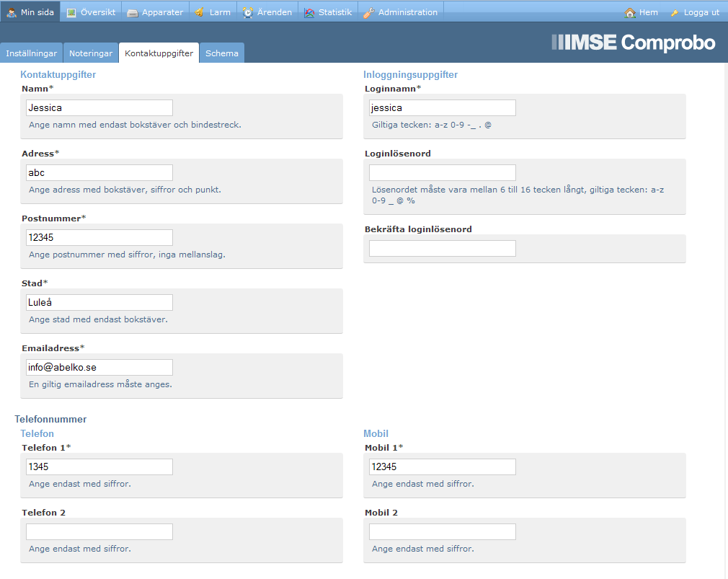Viewport: 728px width, 579px height.
Task: Click the Telefon subsection heading
Action: coord(37,433)
